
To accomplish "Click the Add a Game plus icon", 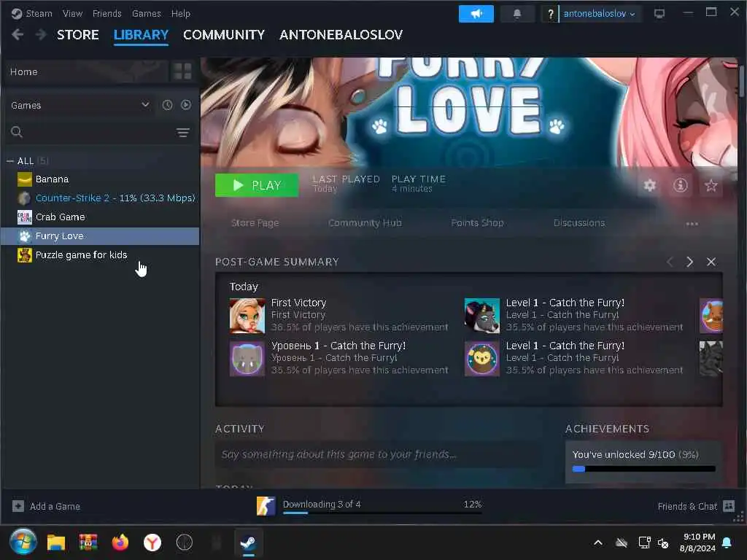I will (18, 506).
